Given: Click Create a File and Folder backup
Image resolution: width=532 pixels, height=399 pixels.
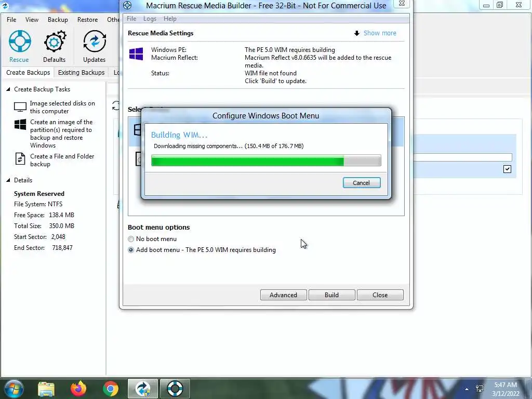Looking at the screenshot, I should (x=62, y=160).
